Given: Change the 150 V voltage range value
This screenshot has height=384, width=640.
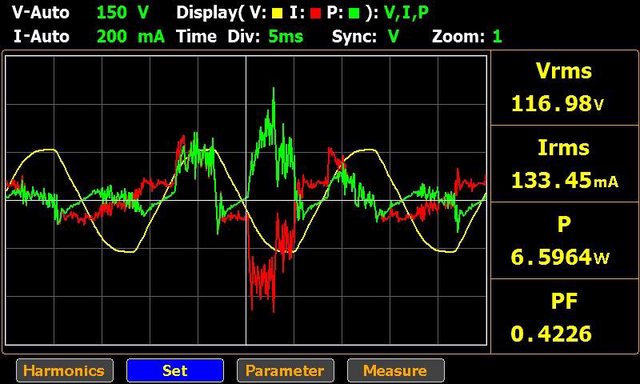Looking at the screenshot, I should pos(122,13).
